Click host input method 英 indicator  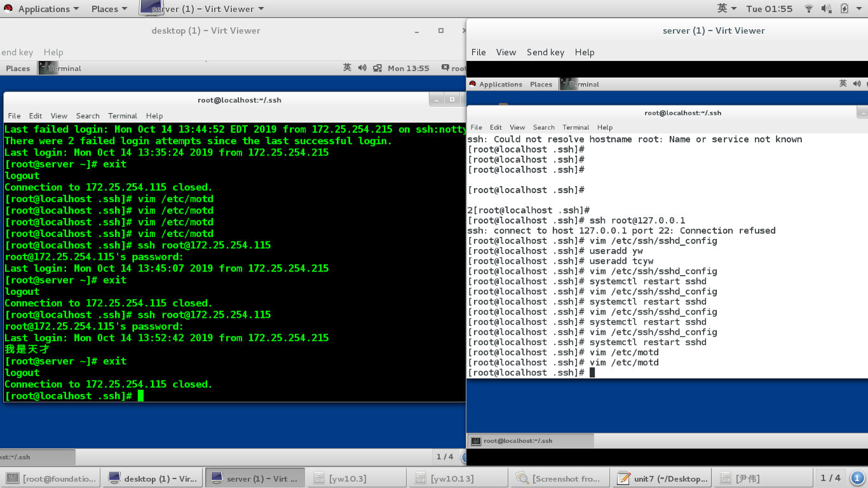726,9
